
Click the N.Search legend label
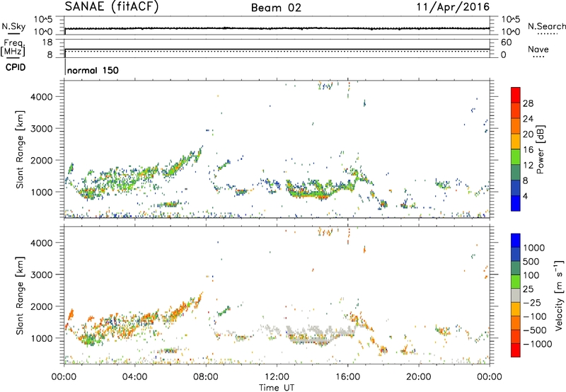[x=546, y=26]
